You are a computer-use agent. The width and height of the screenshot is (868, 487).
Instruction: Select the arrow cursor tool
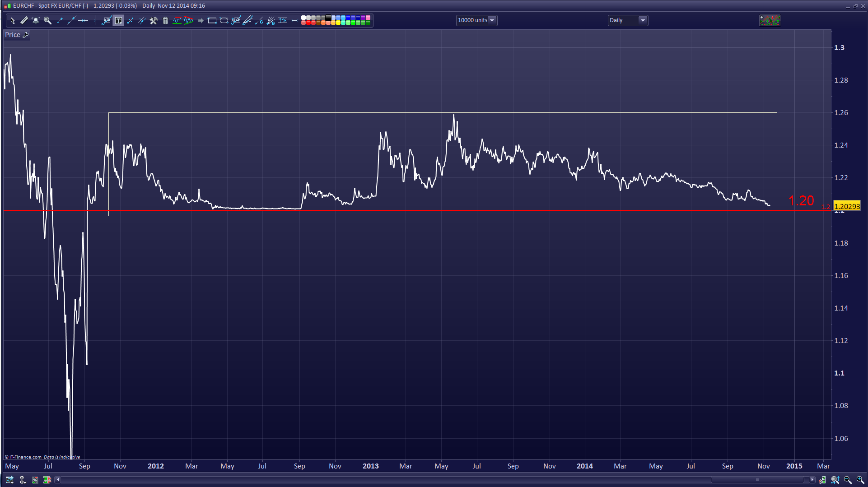(x=13, y=20)
